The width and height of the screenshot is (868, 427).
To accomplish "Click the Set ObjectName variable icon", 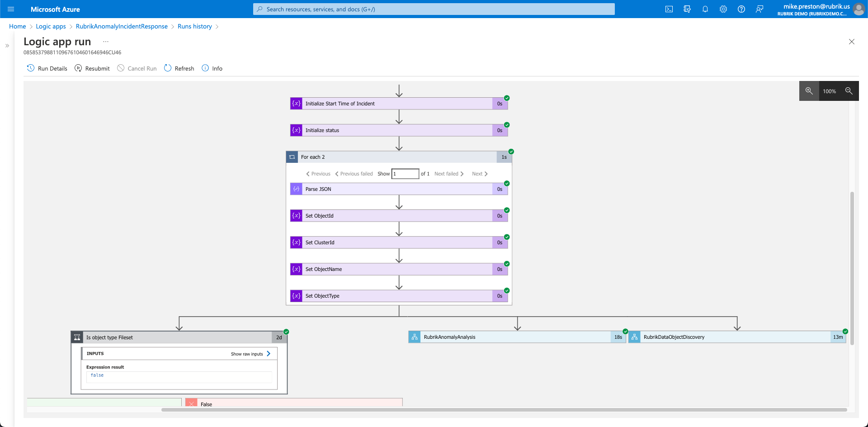I will point(296,269).
